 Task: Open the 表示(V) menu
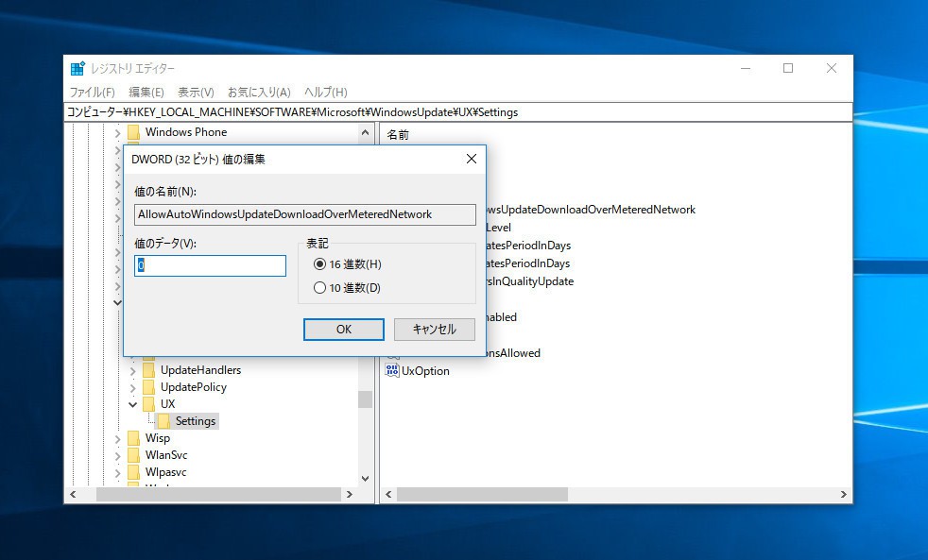coord(196,93)
